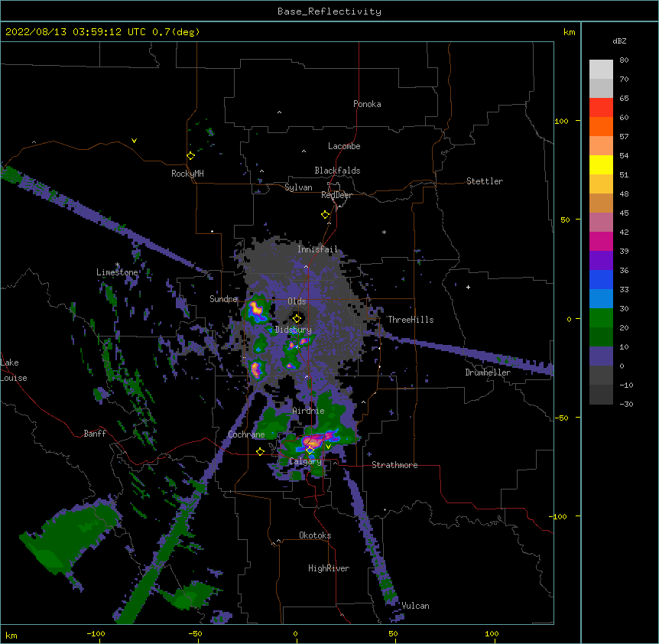Click the Drumheller town label
The width and height of the screenshot is (659, 644).
(x=488, y=372)
